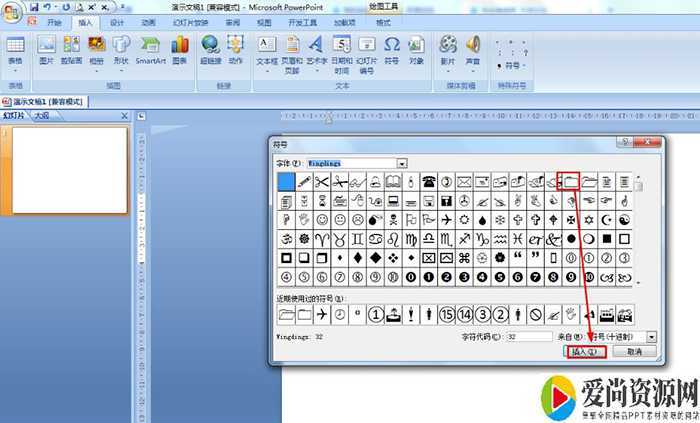
Task: Click the Chart (图表) icon
Action: [x=180, y=48]
